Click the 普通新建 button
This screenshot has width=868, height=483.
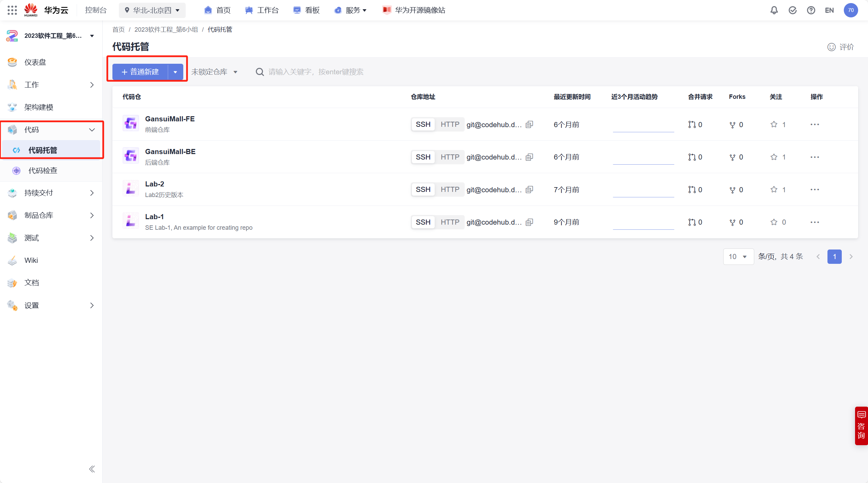coord(140,72)
